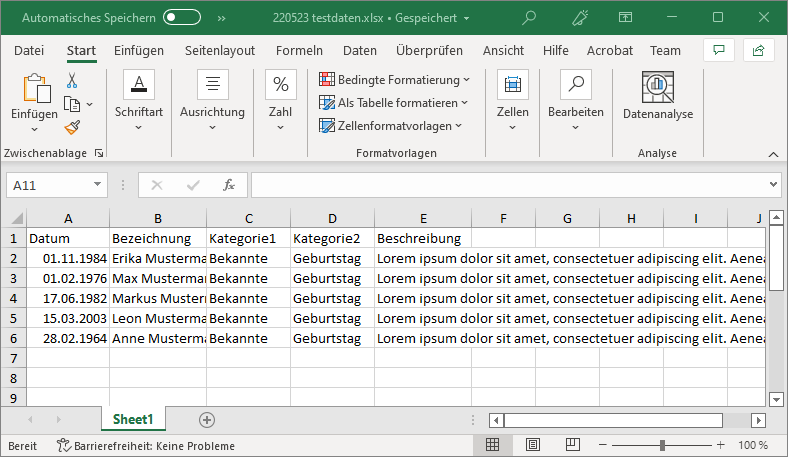The image size is (788, 457).
Task: Click the insert function fx icon
Action: coord(228,185)
